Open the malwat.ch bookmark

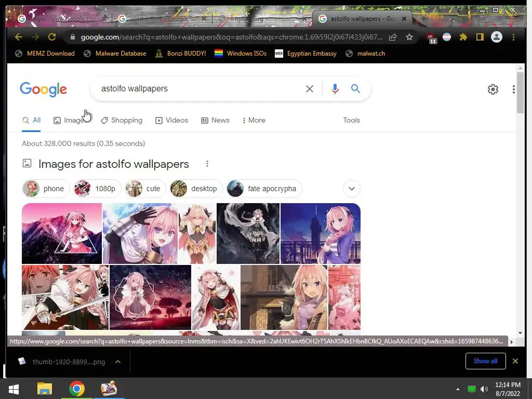coord(365,54)
